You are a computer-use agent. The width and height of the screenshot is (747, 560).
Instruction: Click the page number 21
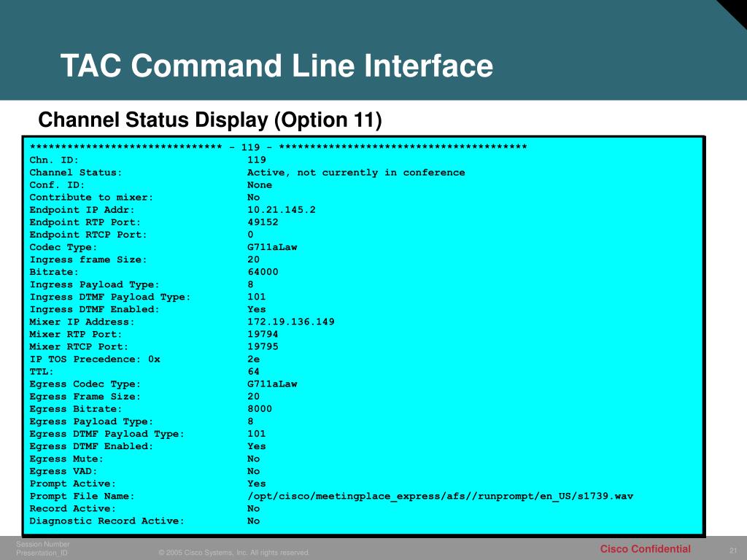click(x=732, y=551)
